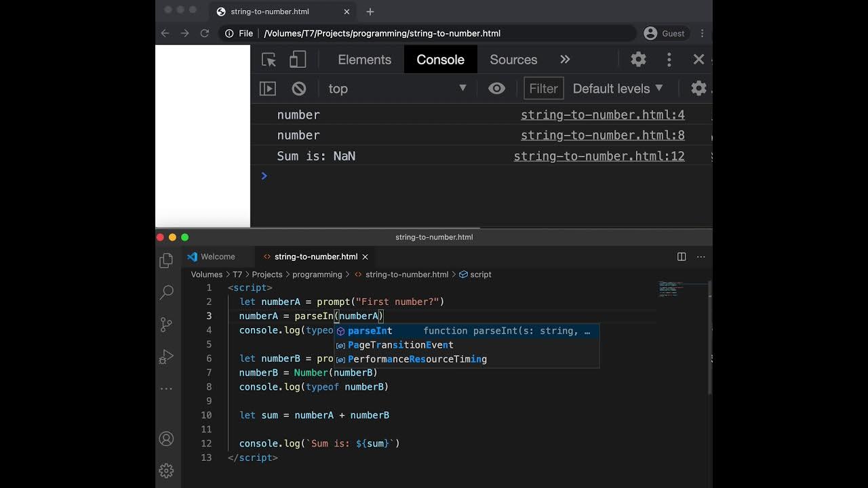Click the File info icon in address bar
This screenshot has height=488, width=868.
coord(229,33)
